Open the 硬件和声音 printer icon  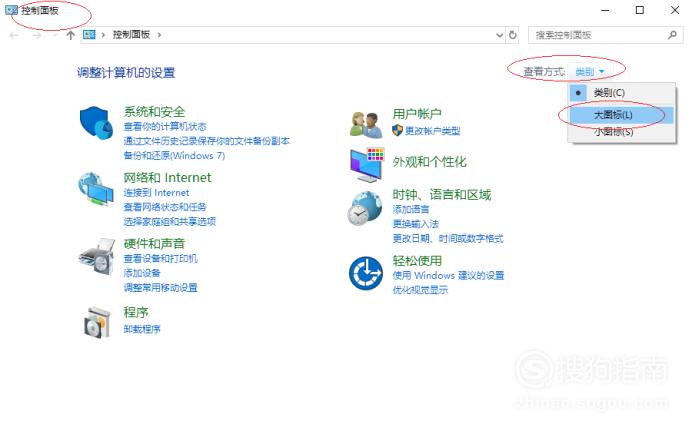click(x=97, y=256)
